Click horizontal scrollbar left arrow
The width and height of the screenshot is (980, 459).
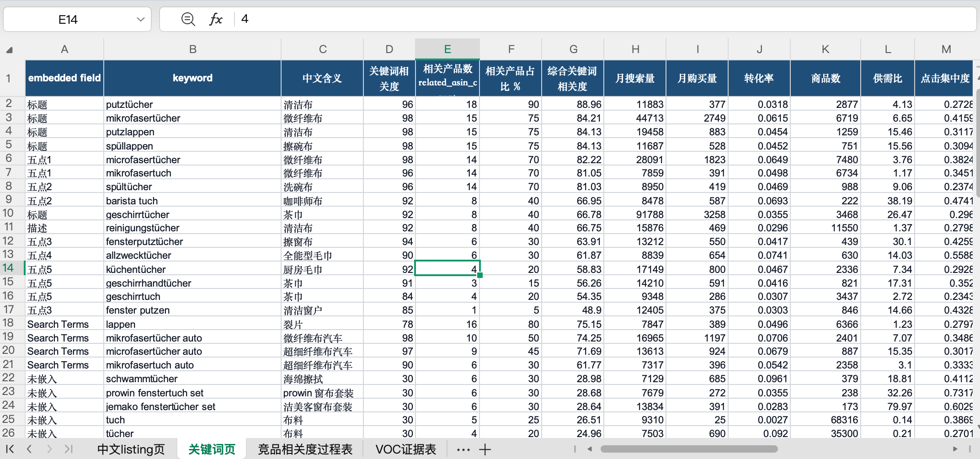tap(590, 449)
